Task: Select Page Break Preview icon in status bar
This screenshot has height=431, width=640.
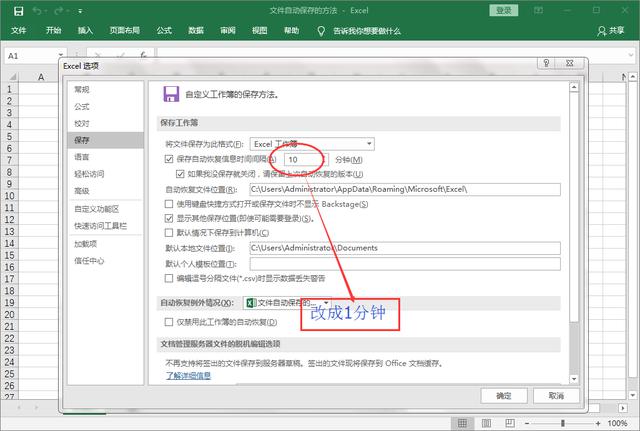Action: point(510,423)
